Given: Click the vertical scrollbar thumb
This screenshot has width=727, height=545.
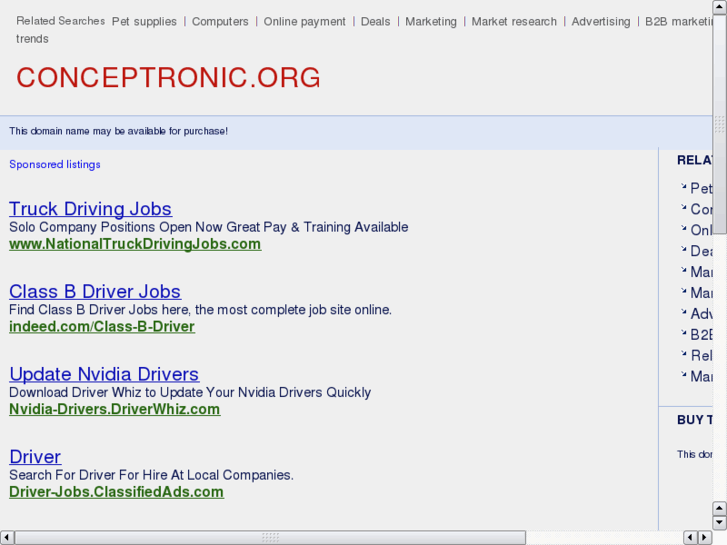Looking at the screenshot, I should coord(720,124).
